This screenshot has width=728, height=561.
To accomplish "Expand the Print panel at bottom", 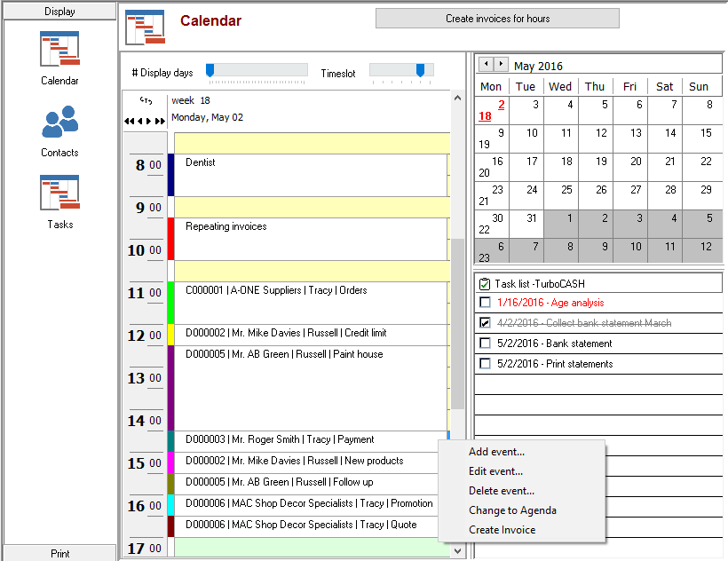I will point(59,553).
